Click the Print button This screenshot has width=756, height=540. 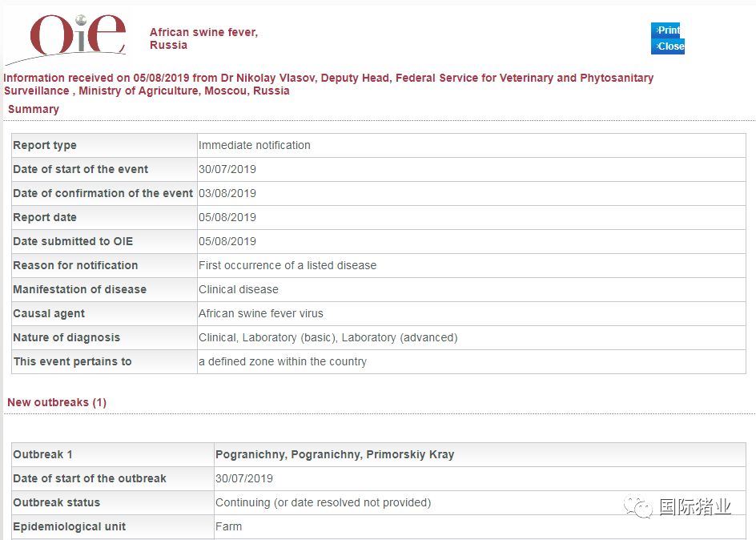(x=666, y=30)
